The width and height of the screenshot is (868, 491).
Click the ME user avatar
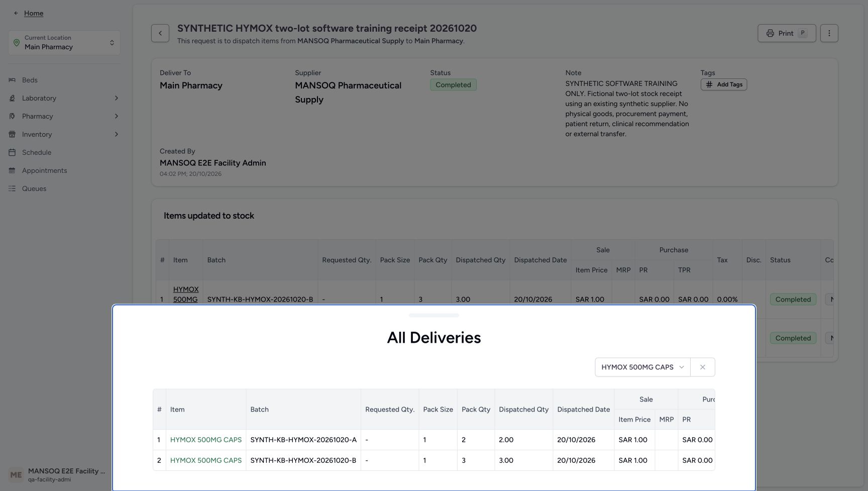pos(16,475)
